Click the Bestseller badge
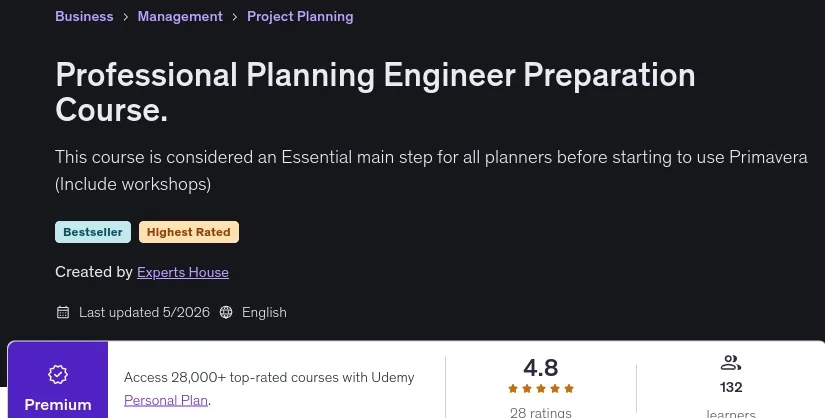 click(93, 232)
